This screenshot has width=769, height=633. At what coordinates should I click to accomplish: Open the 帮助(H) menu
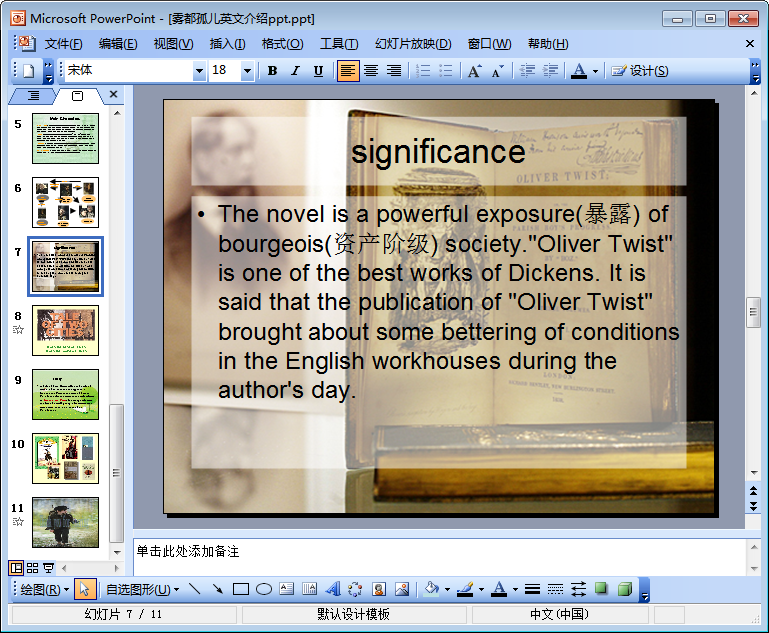(548, 44)
